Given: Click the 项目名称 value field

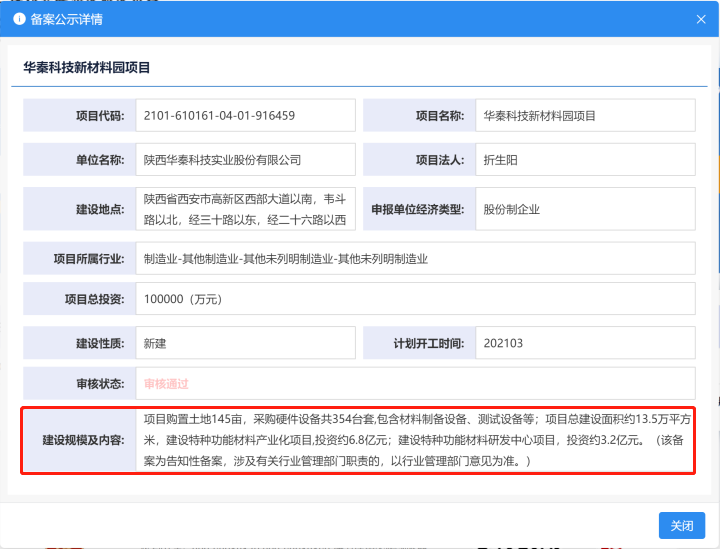Looking at the screenshot, I should tap(585, 115).
